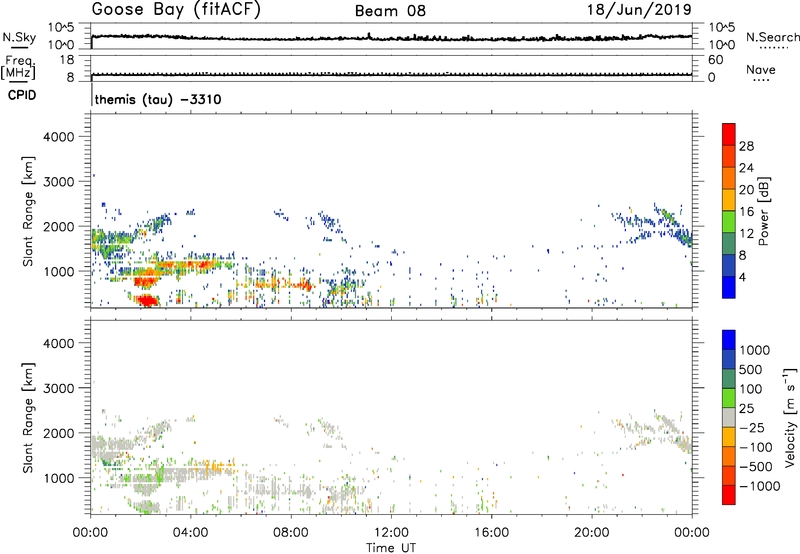Click the '4000' tick on the power panel

click(x=58, y=137)
